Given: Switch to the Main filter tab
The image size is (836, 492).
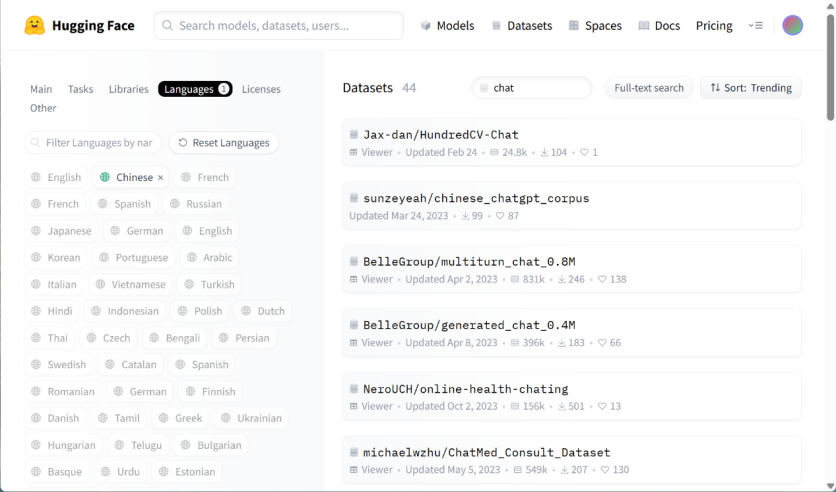Looking at the screenshot, I should (41, 89).
